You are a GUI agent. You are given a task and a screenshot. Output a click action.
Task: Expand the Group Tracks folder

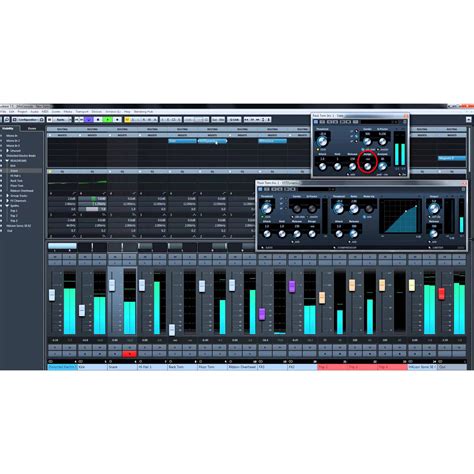[x=7, y=196]
